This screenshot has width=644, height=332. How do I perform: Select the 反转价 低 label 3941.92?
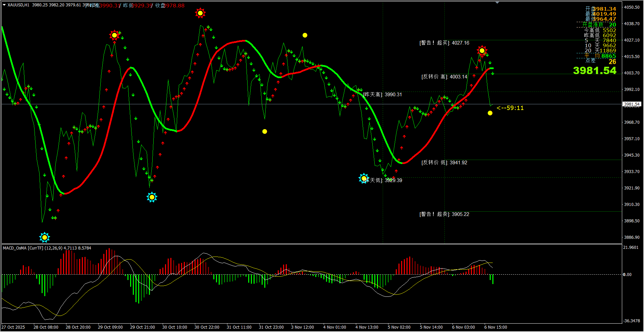444,163
